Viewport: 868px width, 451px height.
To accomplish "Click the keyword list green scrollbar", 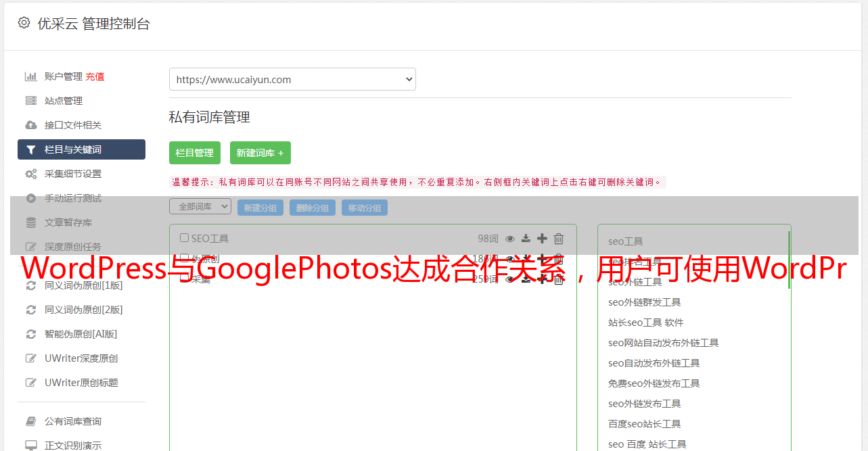I will coord(789,260).
